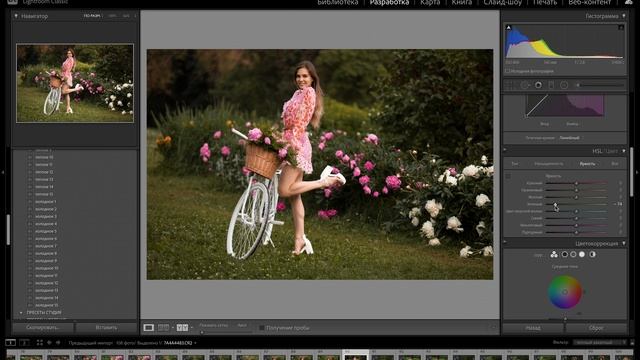Select the Graduated Filter tool
Screen dimensions: 640x360
coord(551,85)
